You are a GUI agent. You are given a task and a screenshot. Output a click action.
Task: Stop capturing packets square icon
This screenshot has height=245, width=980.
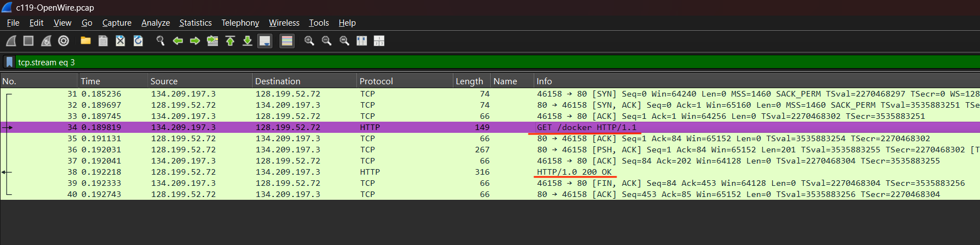click(28, 41)
